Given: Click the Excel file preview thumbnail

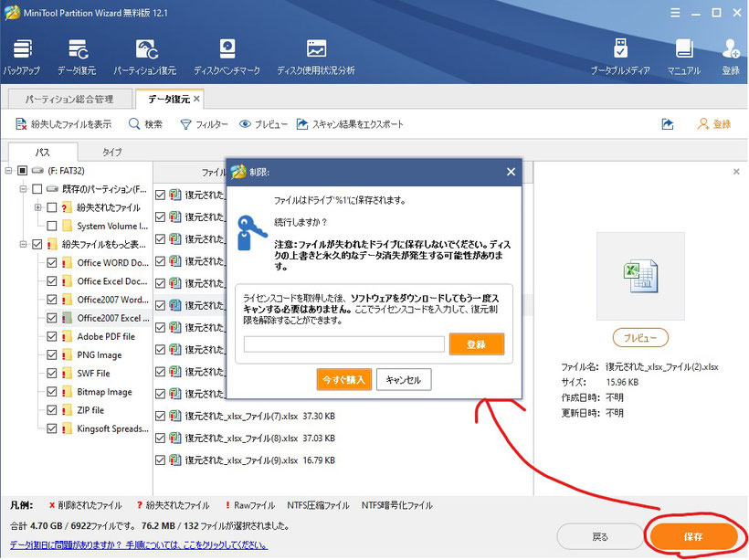Looking at the screenshot, I should [x=640, y=276].
